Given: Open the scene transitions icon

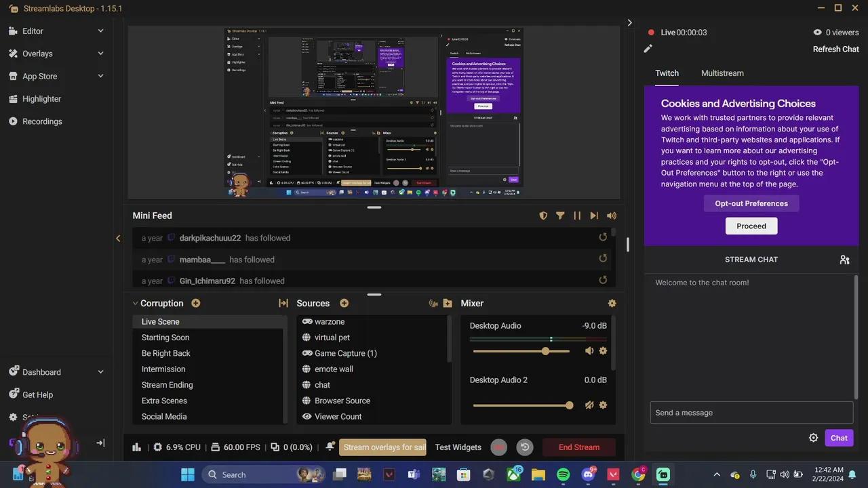Looking at the screenshot, I should [x=283, y=304].
